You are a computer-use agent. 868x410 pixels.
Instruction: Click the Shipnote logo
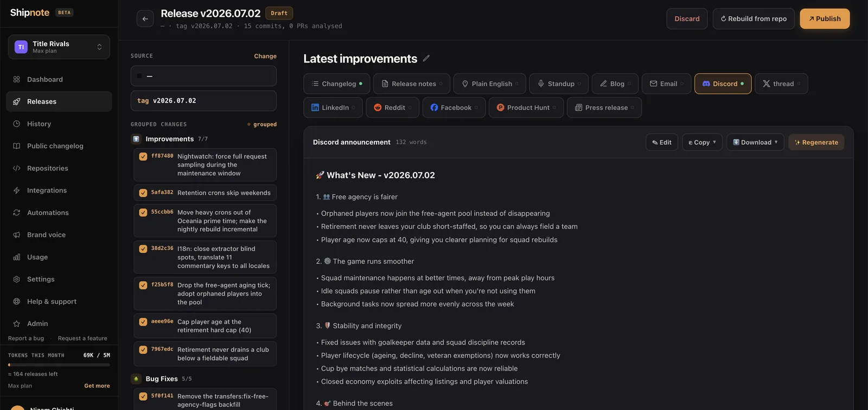coord(30,12)
